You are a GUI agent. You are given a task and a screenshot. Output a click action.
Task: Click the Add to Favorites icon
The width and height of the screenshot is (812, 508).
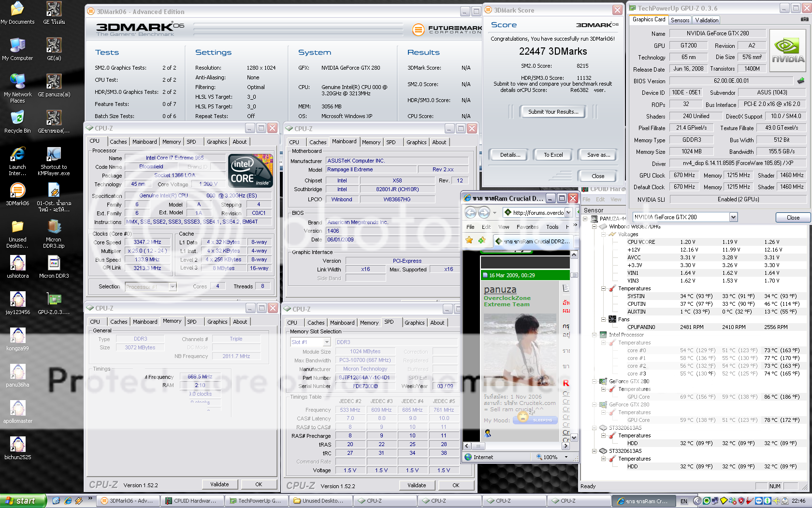coord(481,240)
